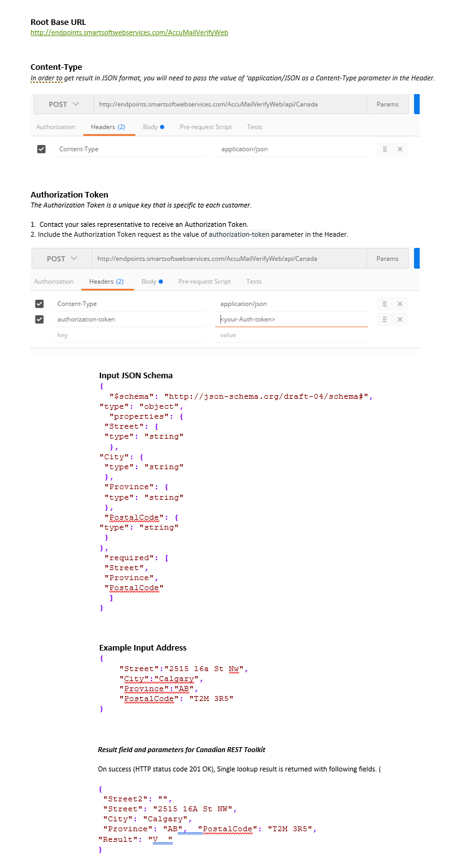Click the 'Root Base URL' heading
Screen dimensions: 449x868
[x=59, y=22]
